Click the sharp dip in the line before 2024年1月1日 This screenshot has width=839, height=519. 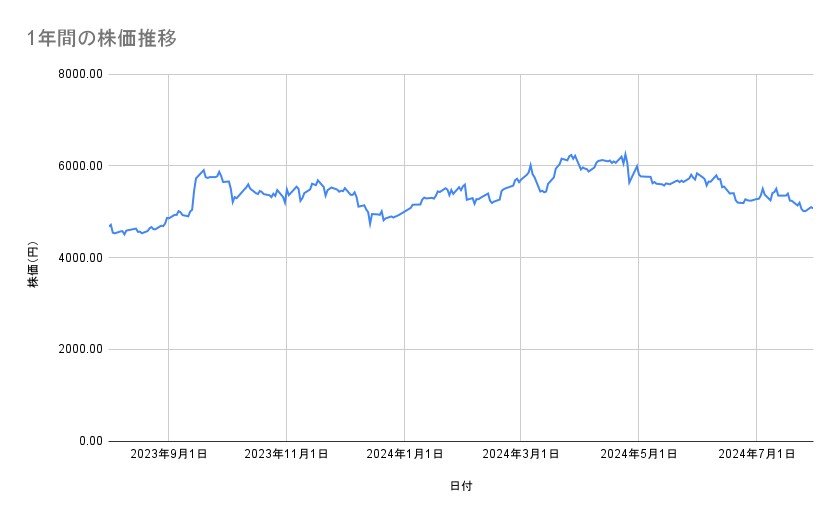coord(370,225)
